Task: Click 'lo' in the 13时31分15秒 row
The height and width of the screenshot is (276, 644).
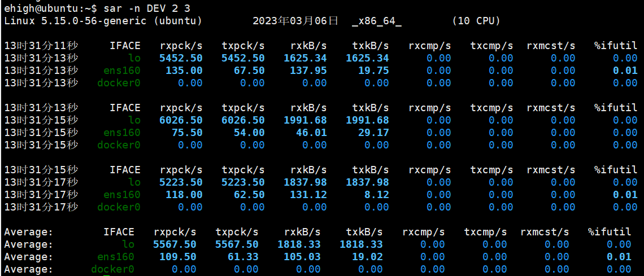Action: (x=134, y=121)
